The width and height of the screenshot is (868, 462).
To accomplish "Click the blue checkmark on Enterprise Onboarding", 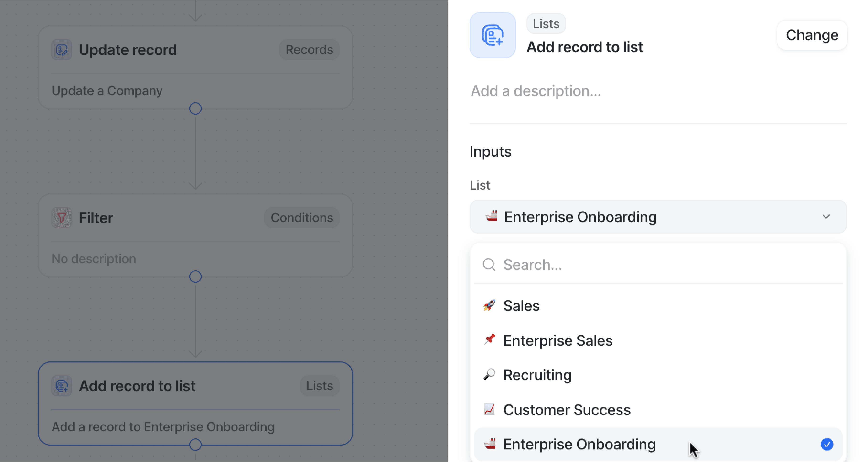I will (x=827, y=444).
